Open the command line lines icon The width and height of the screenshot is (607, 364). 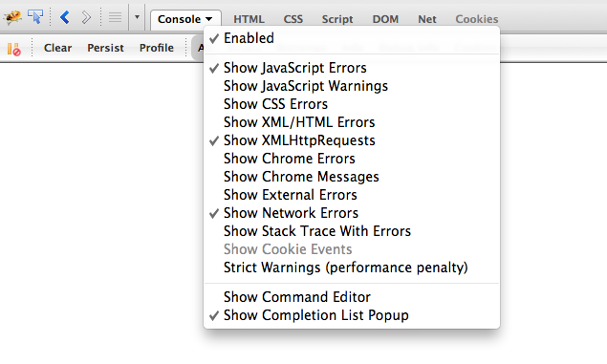115,17
